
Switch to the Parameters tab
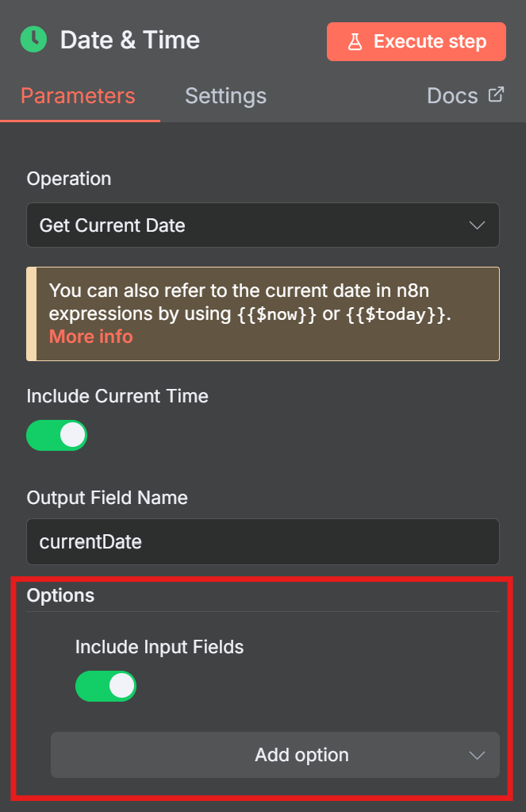78,96
